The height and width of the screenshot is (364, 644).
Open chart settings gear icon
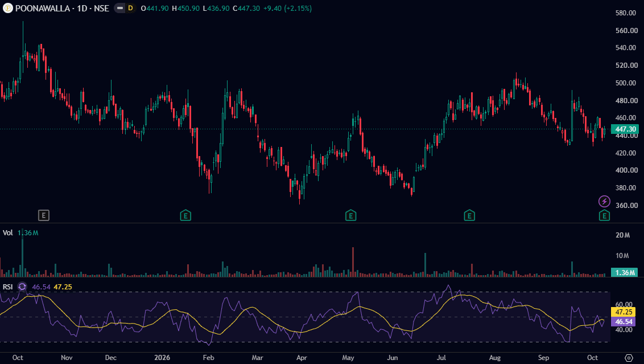pyautogui.click(x=629, y=358)
